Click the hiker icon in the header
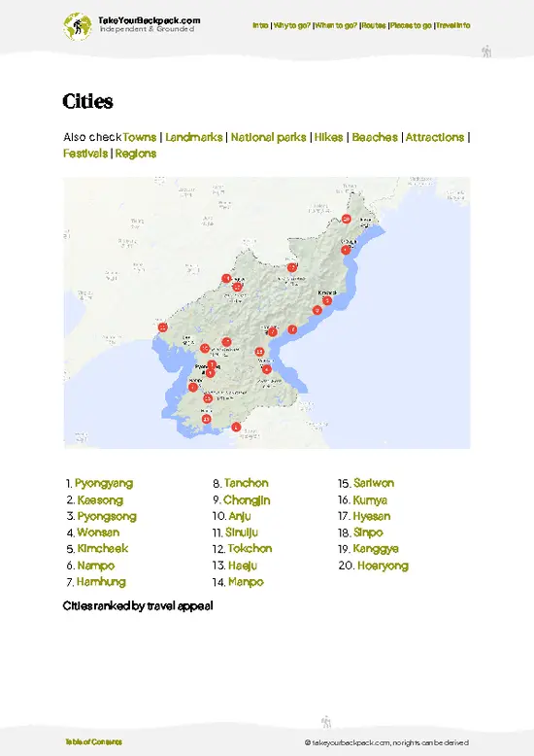The image size is (534, 756). pyautogui.click(x=486, y=52)
